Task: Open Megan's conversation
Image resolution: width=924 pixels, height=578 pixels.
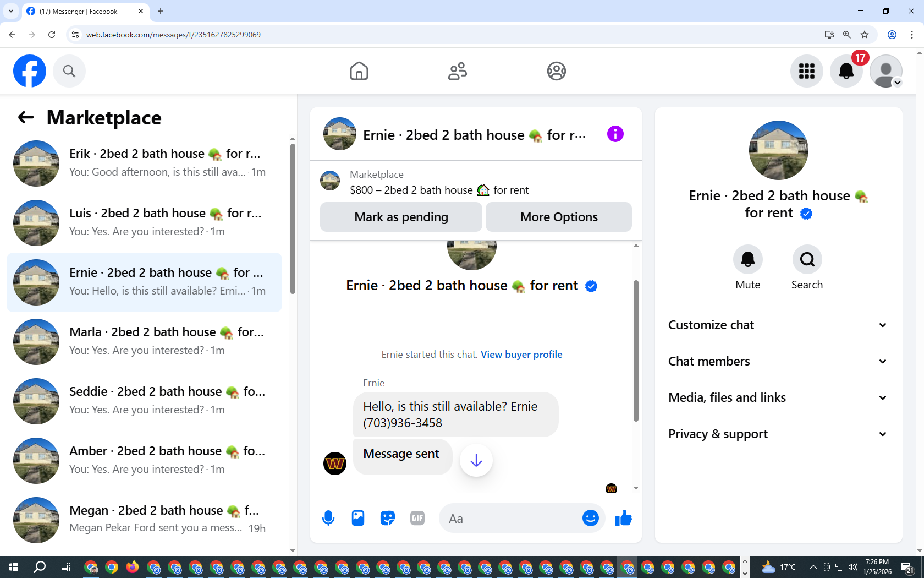Action: pos(144,520)
